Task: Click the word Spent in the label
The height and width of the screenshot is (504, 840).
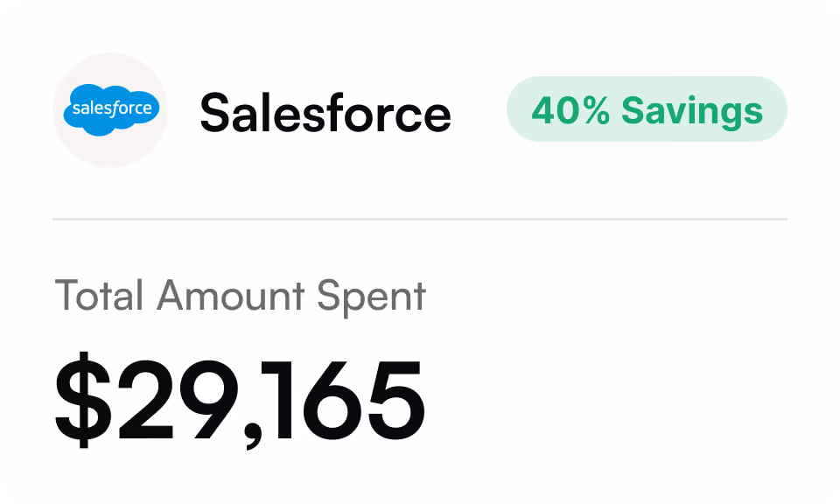Action: 371,297
